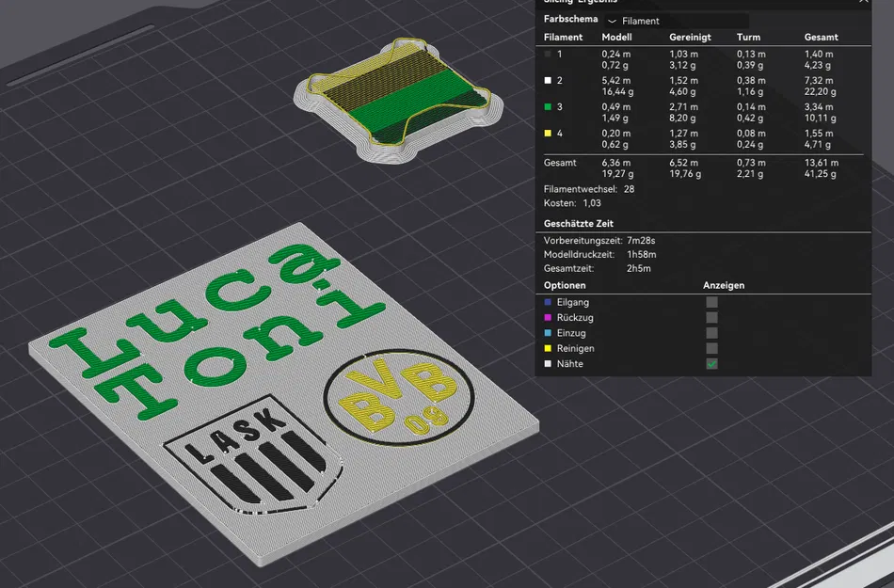Image resolution: width=894 pixels, height=588 pixels.
Task: Click filament 1 purged value 3,12 g
Action: pyautogui.click(x=682, y=65)
